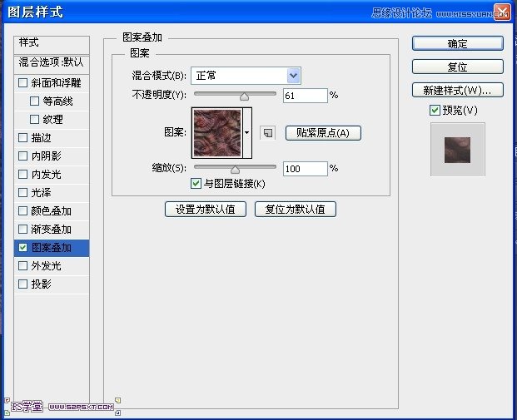Toggle 与图层链接(K) checkbox
Screen dimensions: 517x420
coord(196,183)
